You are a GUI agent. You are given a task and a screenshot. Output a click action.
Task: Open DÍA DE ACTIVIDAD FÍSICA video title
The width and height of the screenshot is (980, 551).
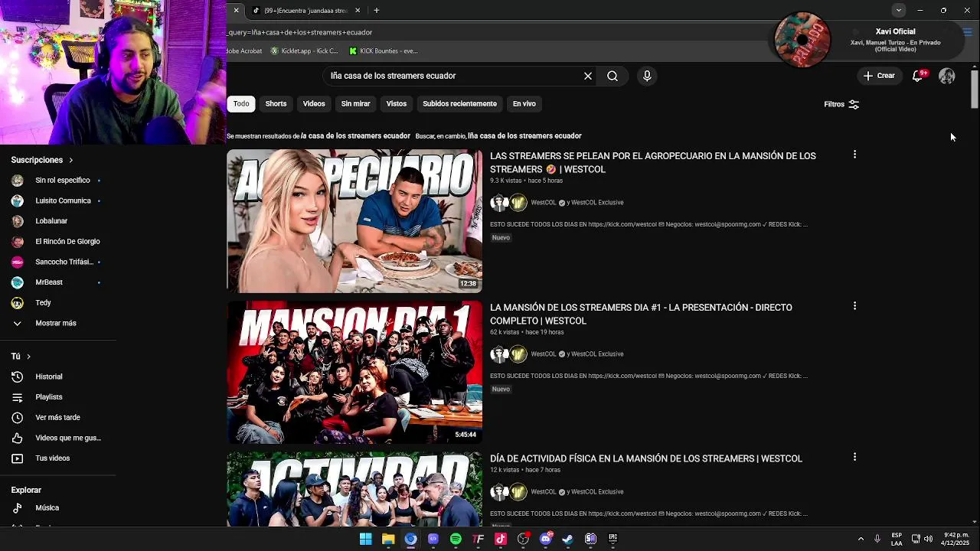(646, 458)
